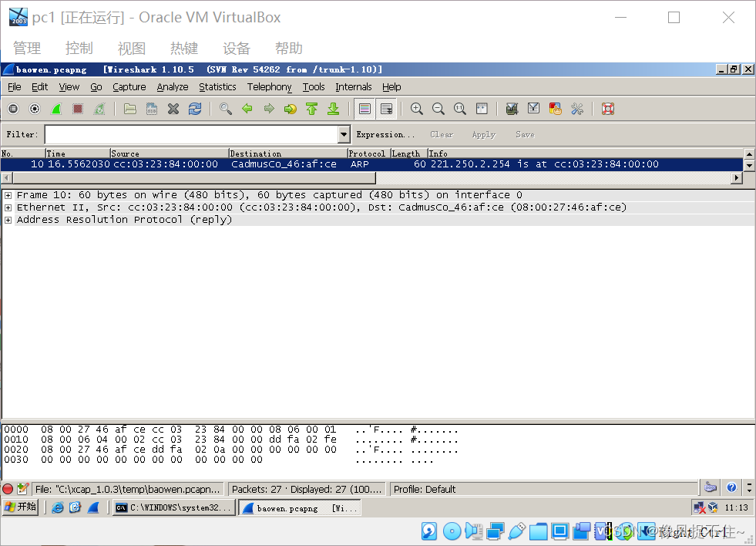Go back in packet history arrow
Screen dimensions: 756x546
pyautogui.click(x=247, y=109)
